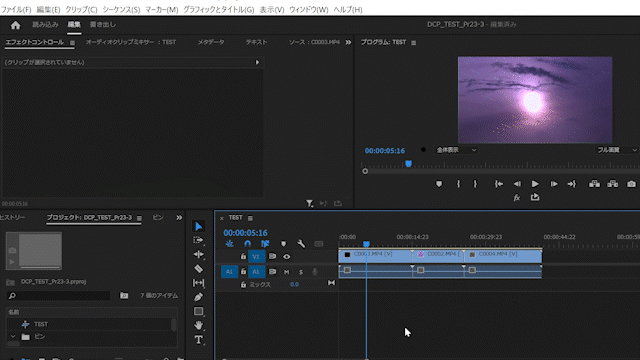640x360 pixels.
Task: Toggle V1 track targeting button
Action: pos(256,256)
